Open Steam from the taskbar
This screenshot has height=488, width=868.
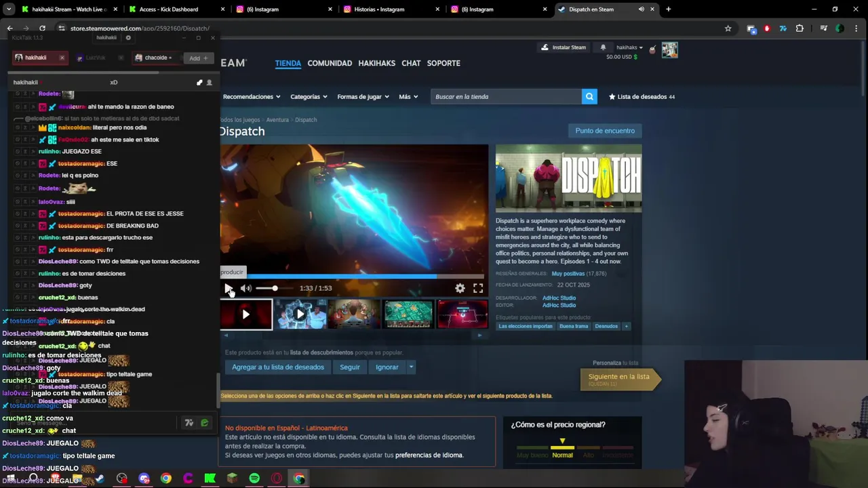(100, 479)
